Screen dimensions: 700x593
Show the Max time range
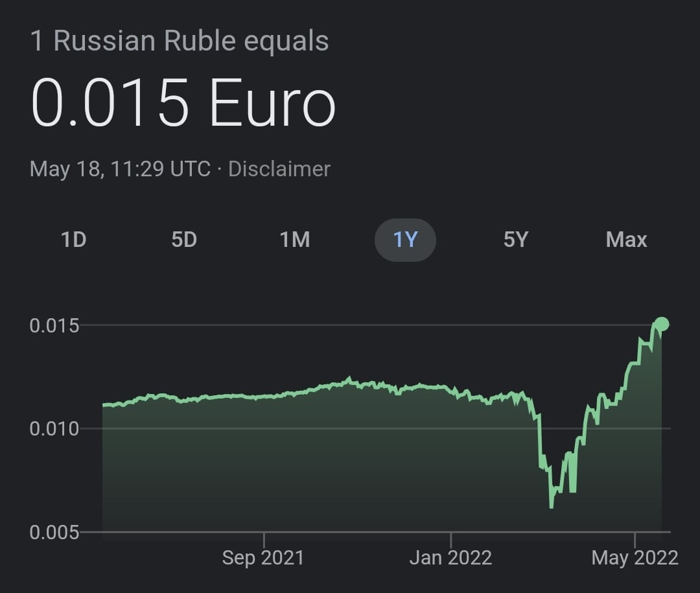pos(626,240)
